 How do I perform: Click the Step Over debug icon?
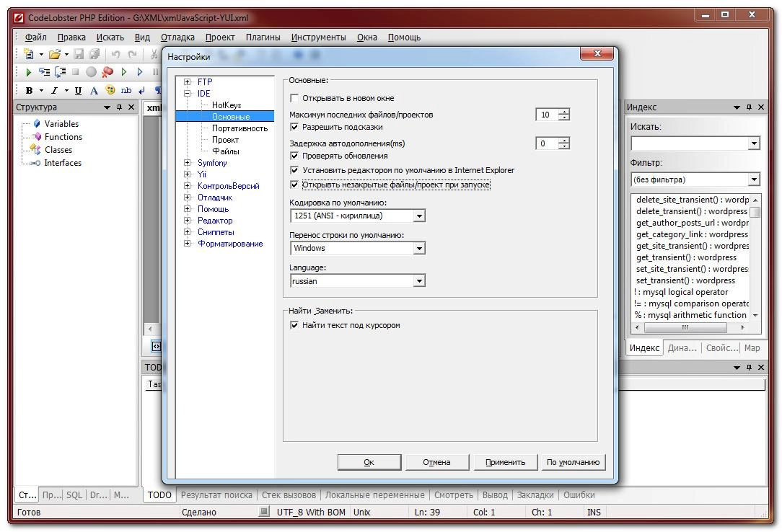pyautogui.click(x=60, y=72)
